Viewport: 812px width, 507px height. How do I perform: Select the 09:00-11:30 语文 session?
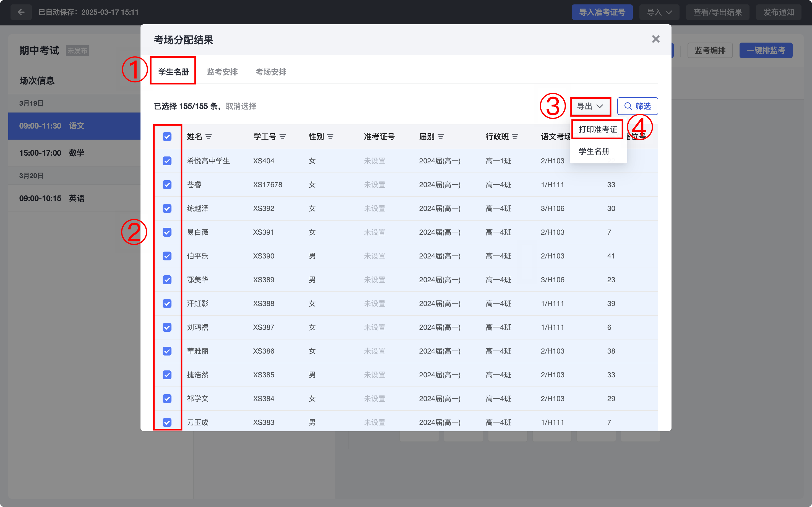(74, 126)
